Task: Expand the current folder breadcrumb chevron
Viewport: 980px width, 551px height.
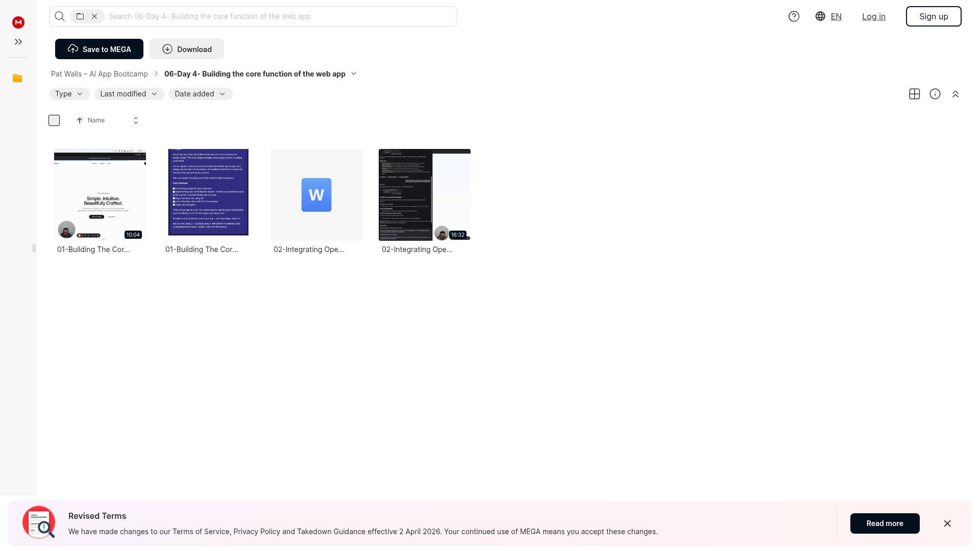Action: point(354,73)
